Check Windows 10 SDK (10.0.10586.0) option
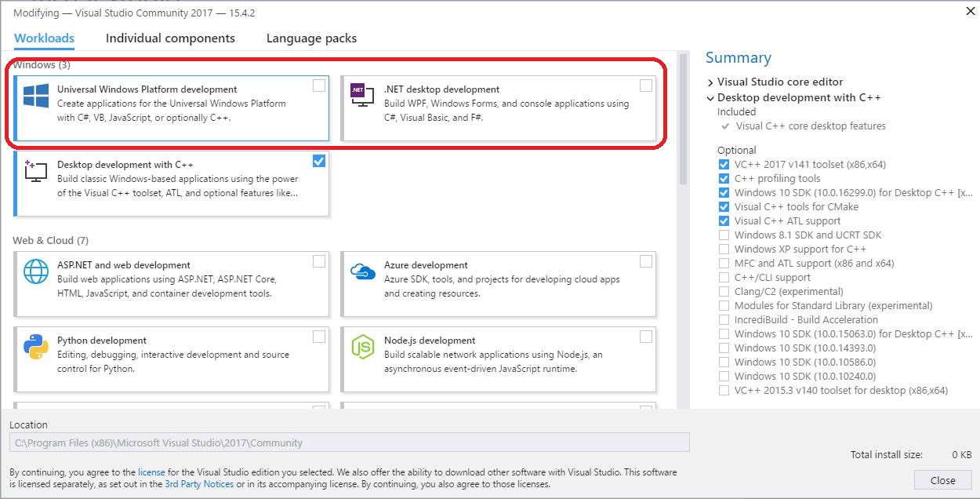The image size is (980, 499). coord(724,362)
